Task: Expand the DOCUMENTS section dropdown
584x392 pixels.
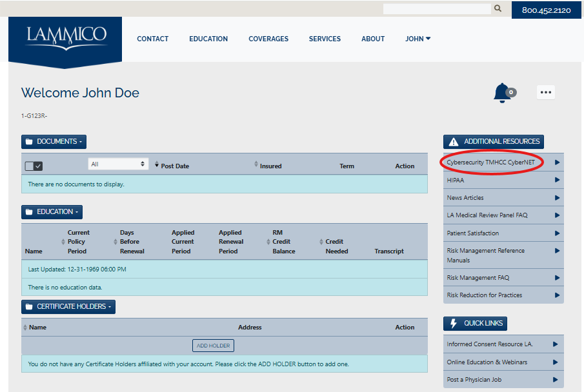Action: pos(54,142)
